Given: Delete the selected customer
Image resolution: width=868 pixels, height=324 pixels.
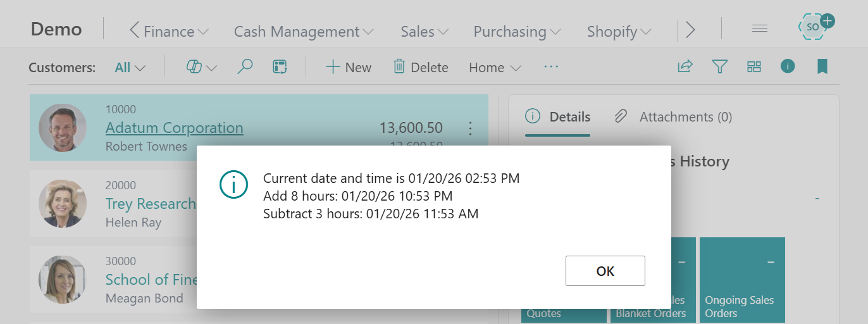Looking at the screenshot, I should tap(420, 67).
